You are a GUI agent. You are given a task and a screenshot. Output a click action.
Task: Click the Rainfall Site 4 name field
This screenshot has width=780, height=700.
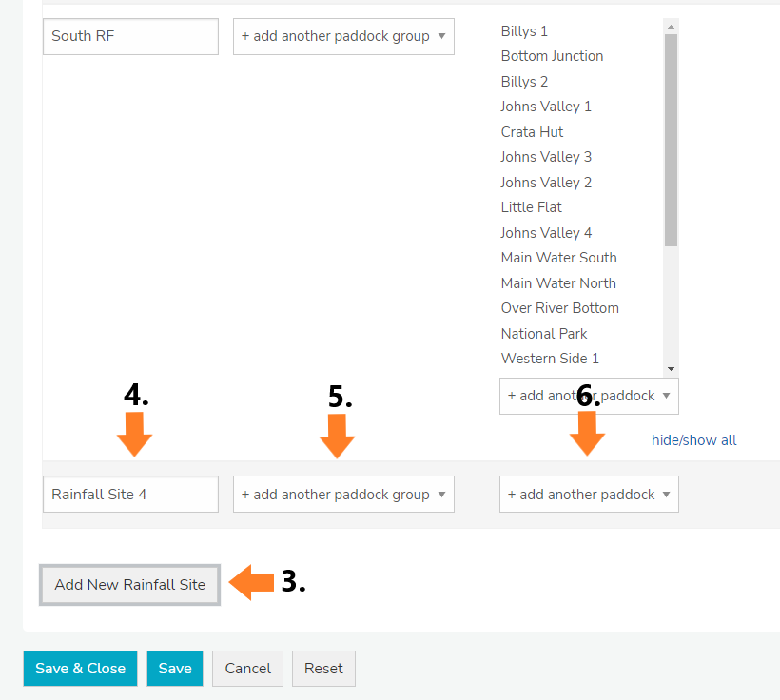tap(130, 495)
